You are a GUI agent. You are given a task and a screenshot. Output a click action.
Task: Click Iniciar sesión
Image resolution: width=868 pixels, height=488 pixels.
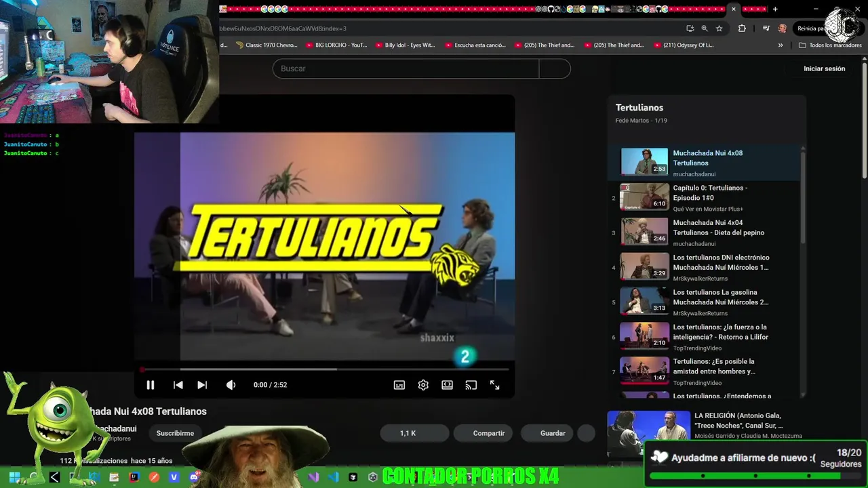824,68
